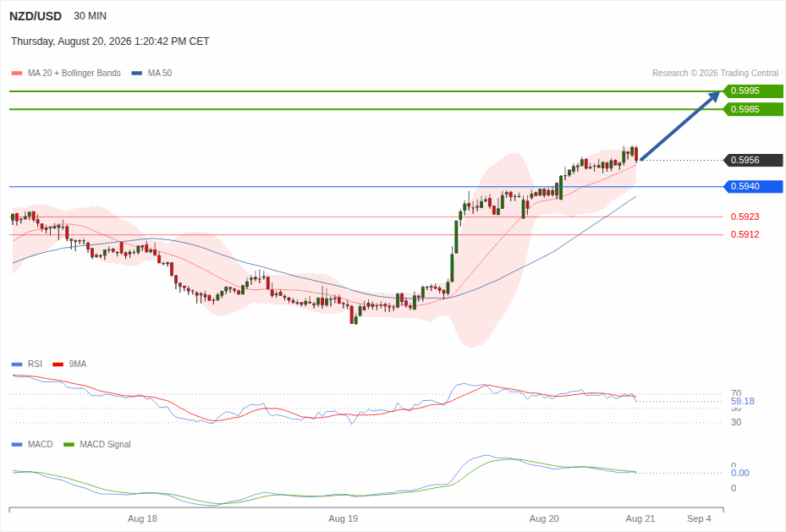786x532 pixels.
Task: Click the Thursday, August 20, 2026 timestamp
Action: click(x=110, y=41)
